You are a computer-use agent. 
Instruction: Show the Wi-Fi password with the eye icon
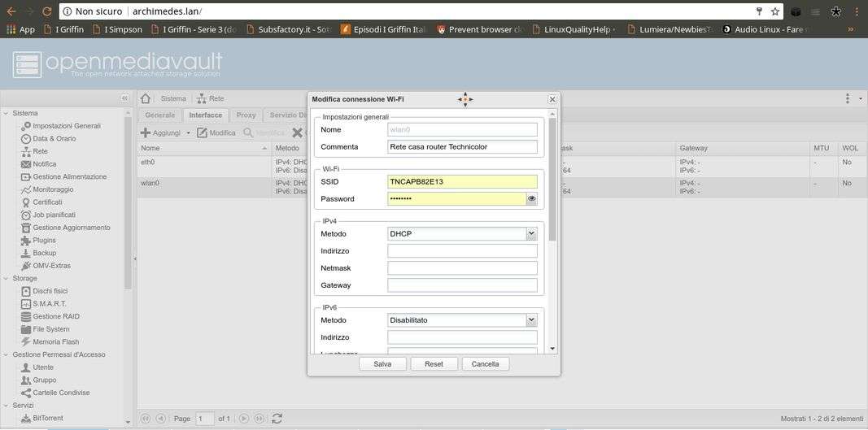click(531, 198)
